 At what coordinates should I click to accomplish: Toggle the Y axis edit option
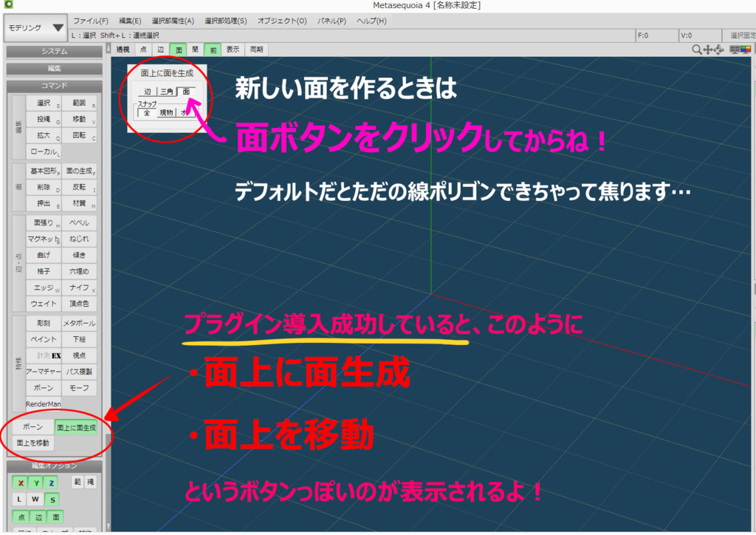(36, 483)
